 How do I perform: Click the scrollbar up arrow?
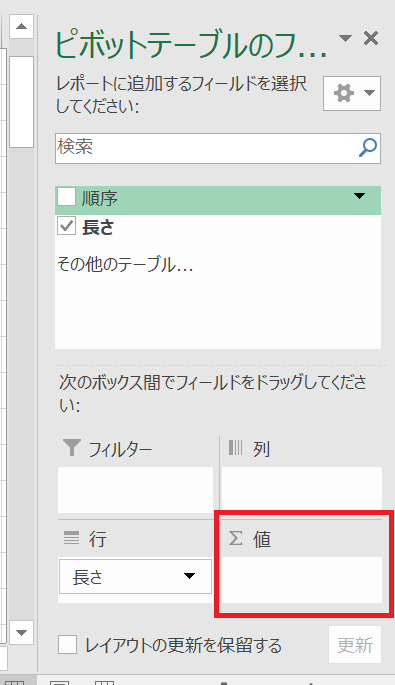tap(21, 26)
